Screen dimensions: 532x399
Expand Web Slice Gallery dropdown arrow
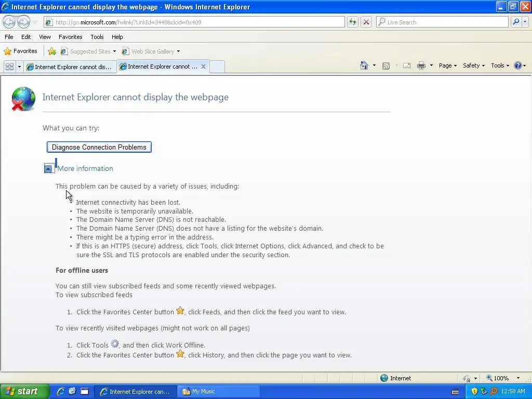coord(179,51)
